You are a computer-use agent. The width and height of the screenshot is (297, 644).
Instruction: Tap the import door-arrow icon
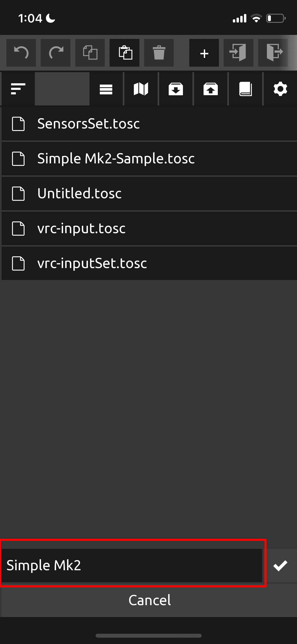tap(238, 53)
